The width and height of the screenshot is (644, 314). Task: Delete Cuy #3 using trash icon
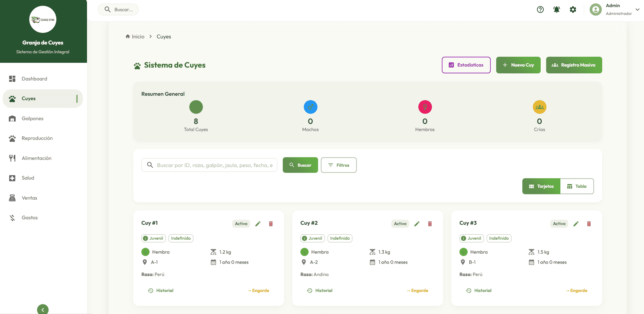[x=589, y=224]
